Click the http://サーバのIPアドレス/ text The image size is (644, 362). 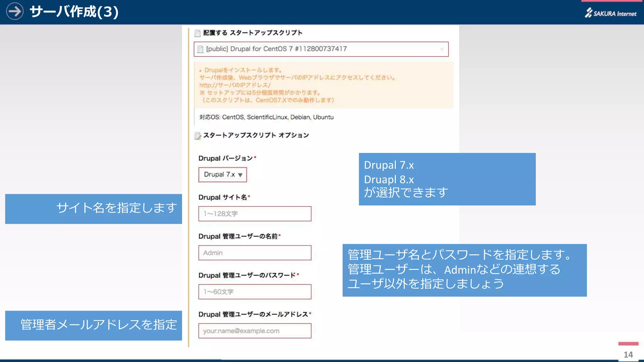click(x=235, y=85)
